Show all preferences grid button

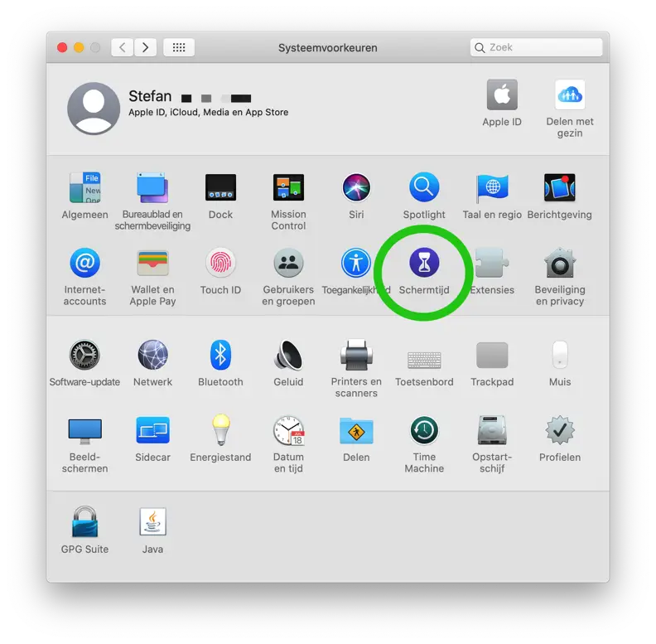point(179,47)
